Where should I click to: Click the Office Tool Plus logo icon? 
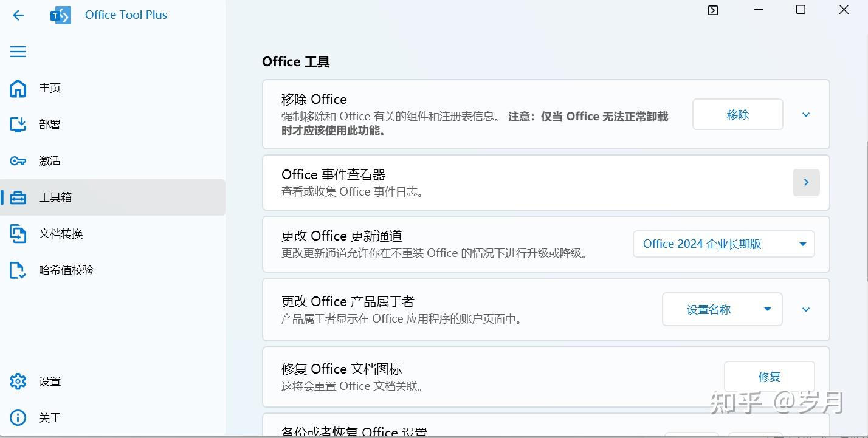click(x=61, y=15)
